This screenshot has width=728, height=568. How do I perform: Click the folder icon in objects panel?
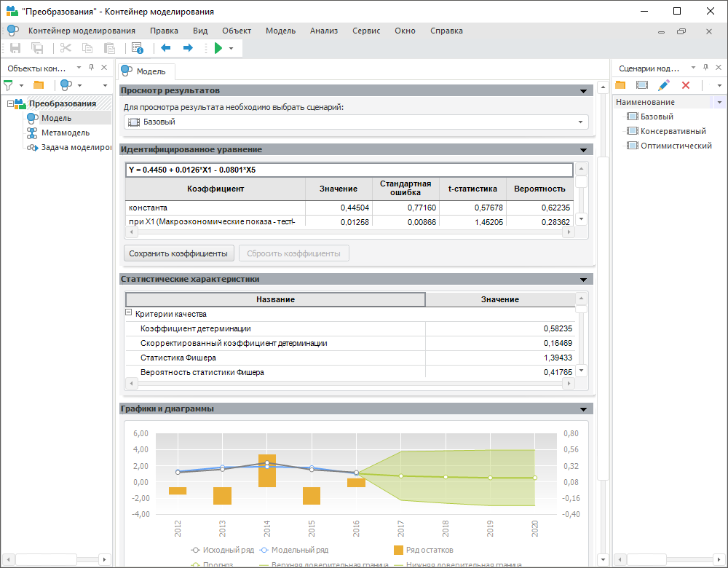click(x=39, y=85)
